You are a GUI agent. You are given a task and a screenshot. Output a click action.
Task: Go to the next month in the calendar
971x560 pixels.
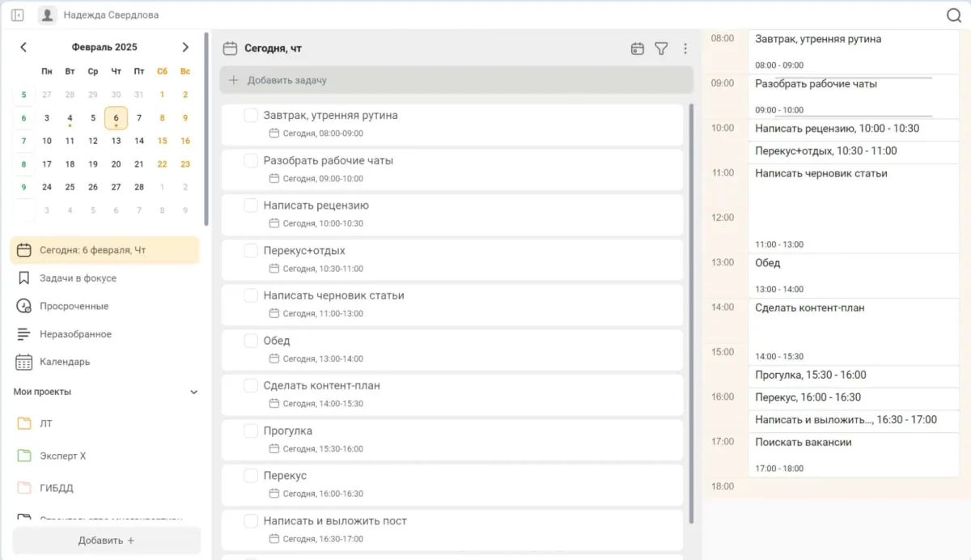click(185, 48)
